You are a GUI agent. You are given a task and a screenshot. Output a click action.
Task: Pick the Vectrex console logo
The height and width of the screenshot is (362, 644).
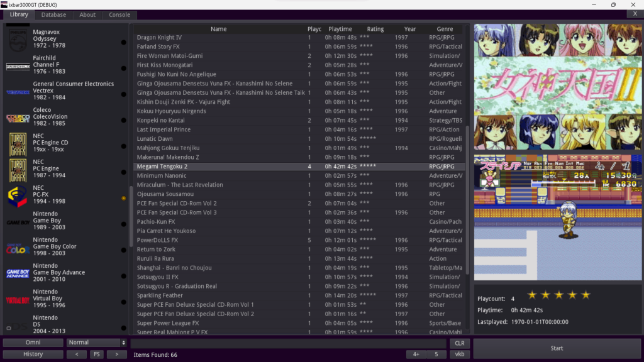18,92
